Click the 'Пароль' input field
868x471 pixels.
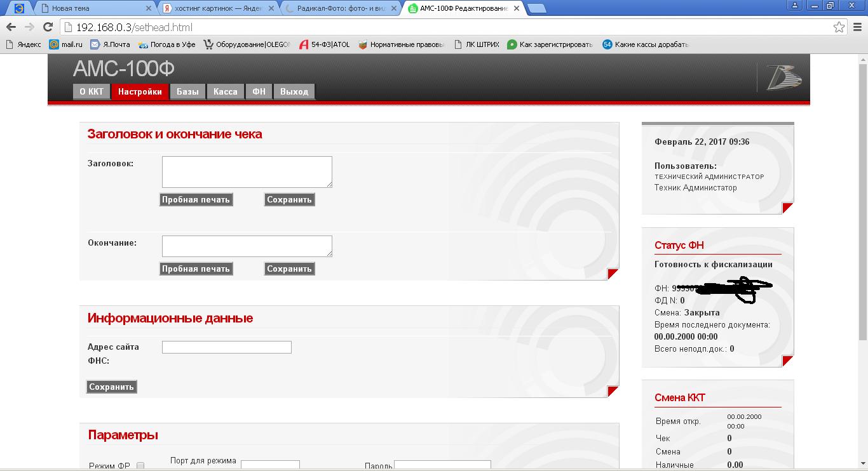443,466
